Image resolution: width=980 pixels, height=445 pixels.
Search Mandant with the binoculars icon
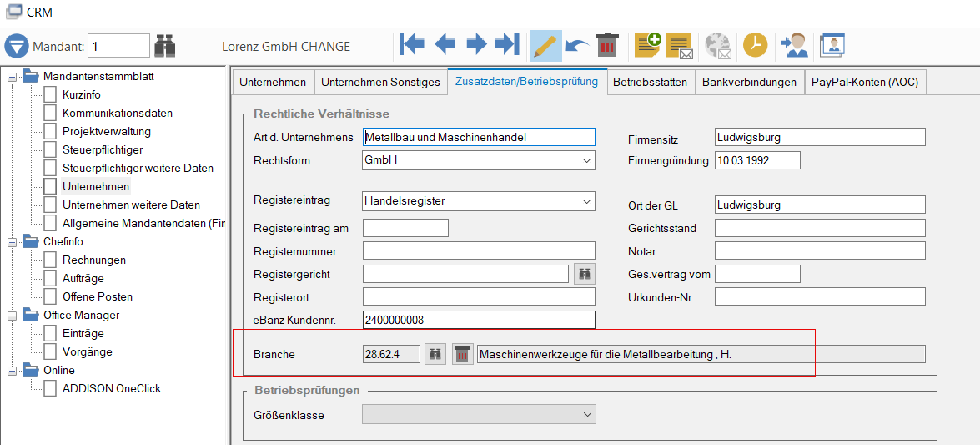166,46
